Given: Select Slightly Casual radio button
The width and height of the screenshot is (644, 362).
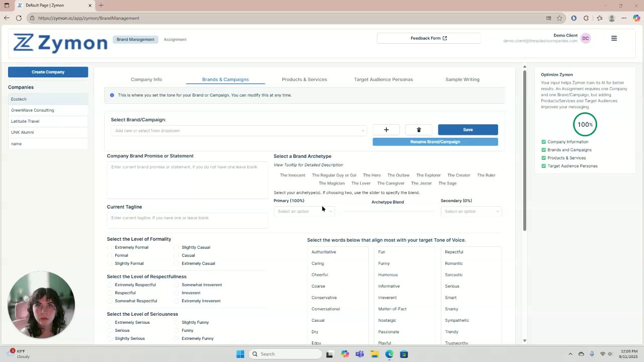Looking at the screenshot, I should [177, 247].
